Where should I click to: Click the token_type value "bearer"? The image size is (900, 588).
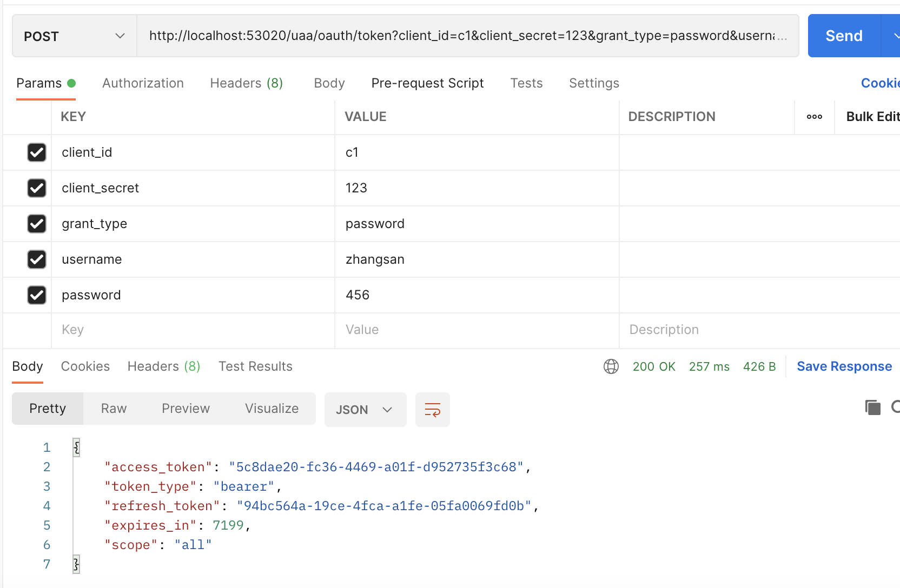point(244,486)
